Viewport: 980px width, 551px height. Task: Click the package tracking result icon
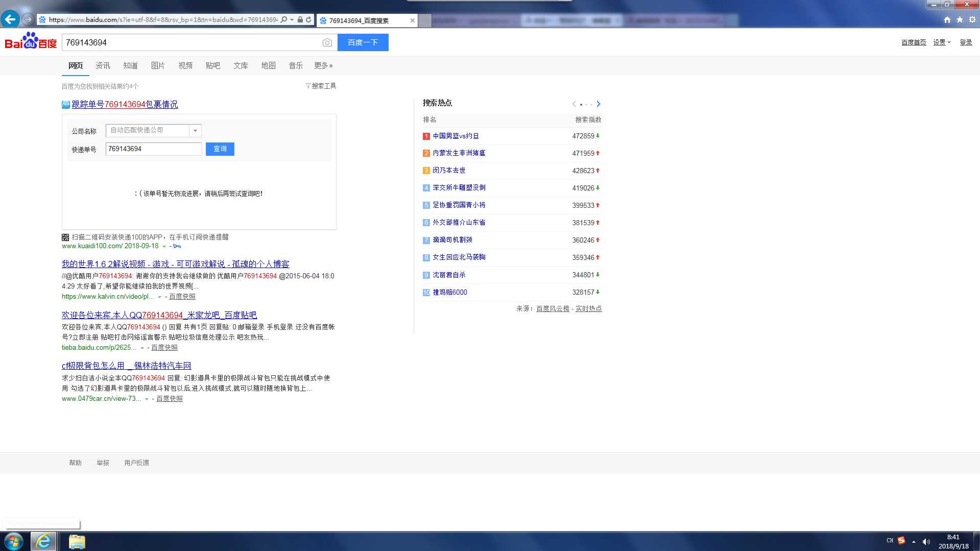click(x=66, y=105)
